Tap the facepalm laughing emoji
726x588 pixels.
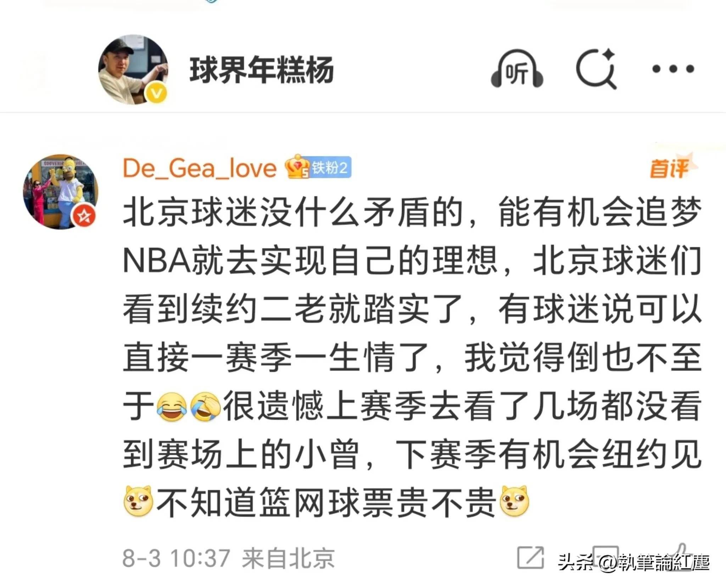[206, 407]
